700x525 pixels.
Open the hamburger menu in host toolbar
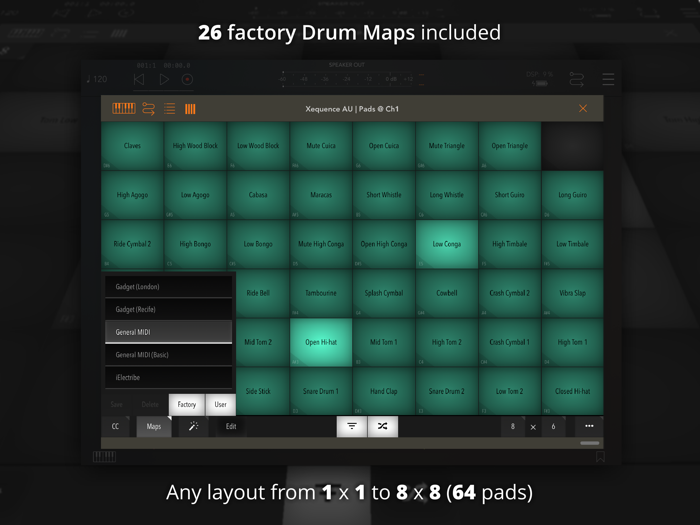[608, 79]
